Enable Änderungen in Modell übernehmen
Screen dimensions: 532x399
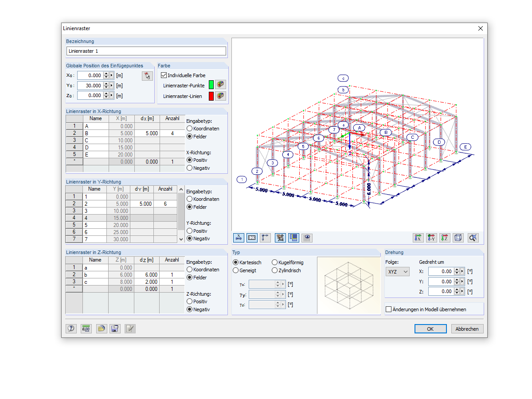(389, 309)
